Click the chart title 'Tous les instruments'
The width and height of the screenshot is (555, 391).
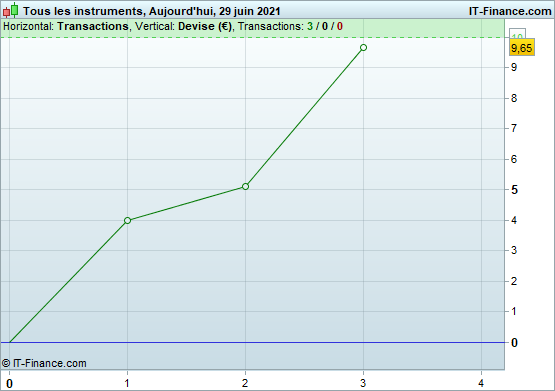(83, 11)
